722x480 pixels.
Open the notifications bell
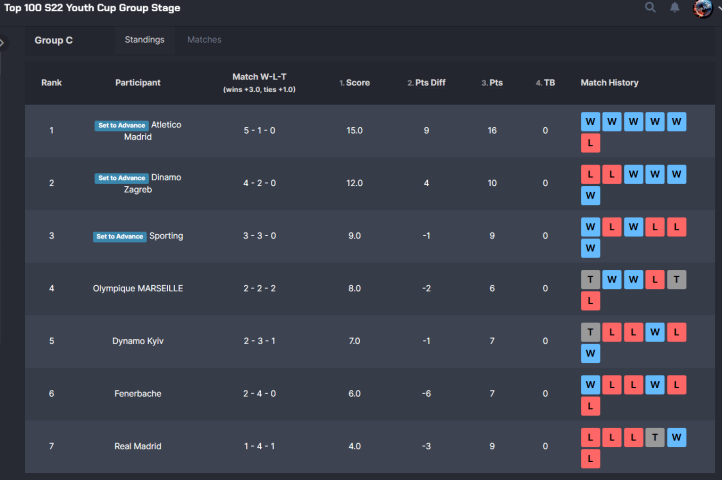tap(675, 8)
